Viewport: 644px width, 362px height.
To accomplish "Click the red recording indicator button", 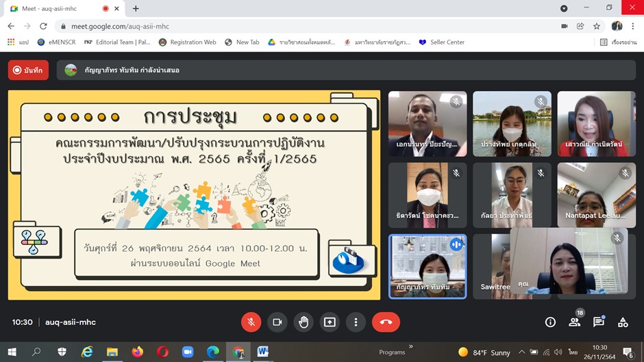I will click(28, 70).
